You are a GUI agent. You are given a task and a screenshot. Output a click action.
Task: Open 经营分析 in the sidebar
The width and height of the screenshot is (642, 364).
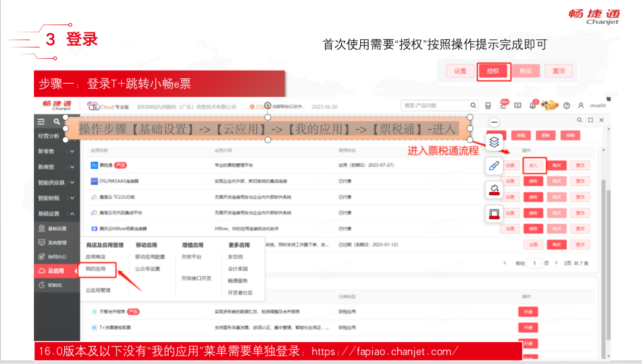pos(49,136)
